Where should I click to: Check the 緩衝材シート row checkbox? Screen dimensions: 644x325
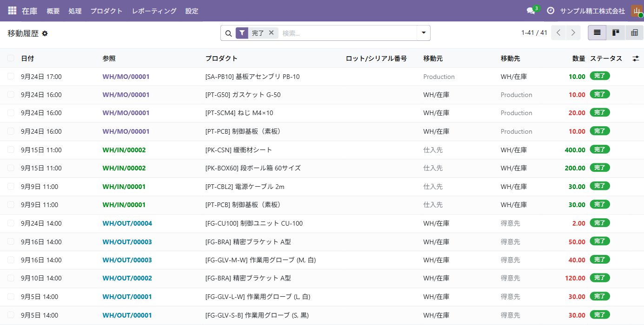pyautogui.click(x=11, y=149)
